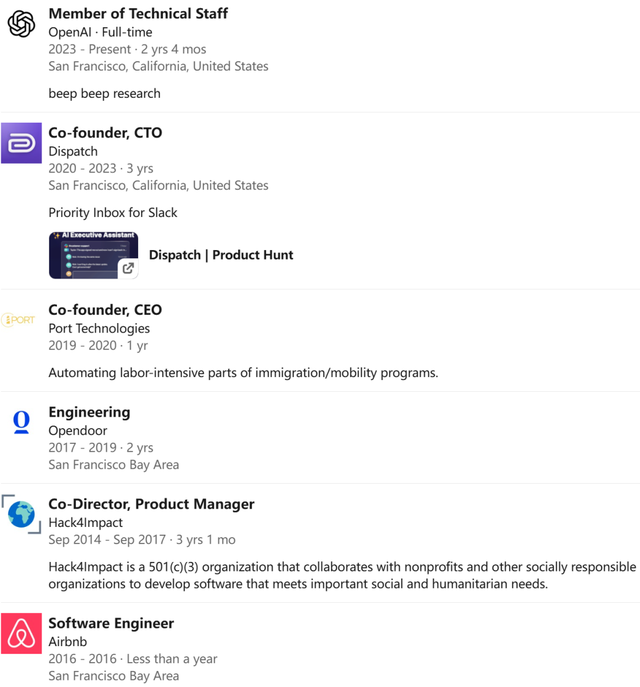Open the AI Executive Assistant media thumbnail
Viewport: 640px width, 687px height.
(x=93, y=255)
